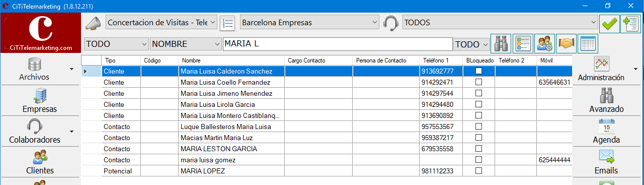Click the numbered list icon beside campaign
644x185 pixels.
tap(228, 23)
